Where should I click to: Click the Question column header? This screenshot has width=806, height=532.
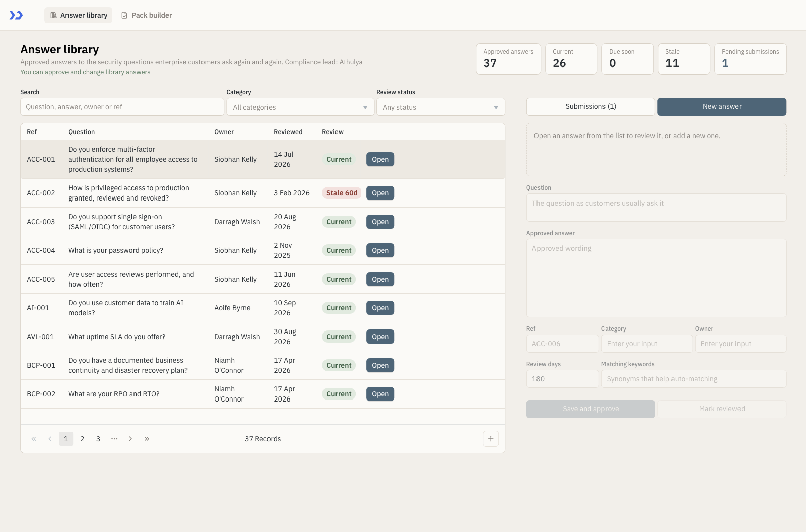coord(82,132)
